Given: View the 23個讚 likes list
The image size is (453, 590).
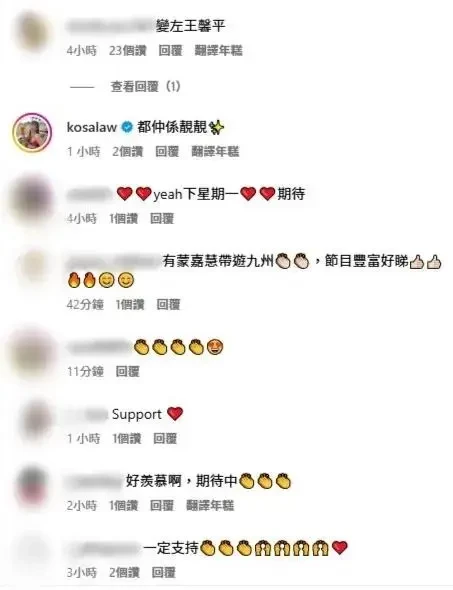Looking at the screenshot, I should (x=127, y=50).
